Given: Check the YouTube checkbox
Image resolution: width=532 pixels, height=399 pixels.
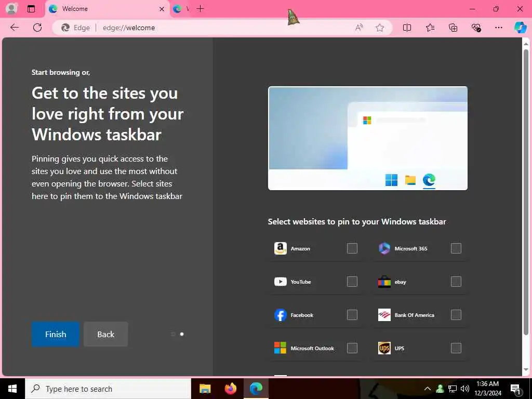Looking at the screenshot, I should point(352,282).
